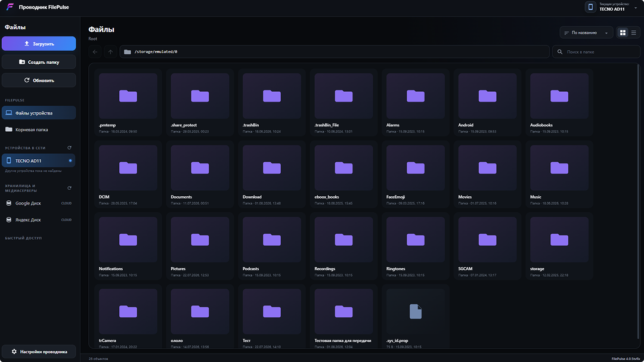Image resolution: width=644 pixels, height=362 pixels.
Task: Refresh network devices list icon
Action: pyautogui.click(x=69, y=147)
